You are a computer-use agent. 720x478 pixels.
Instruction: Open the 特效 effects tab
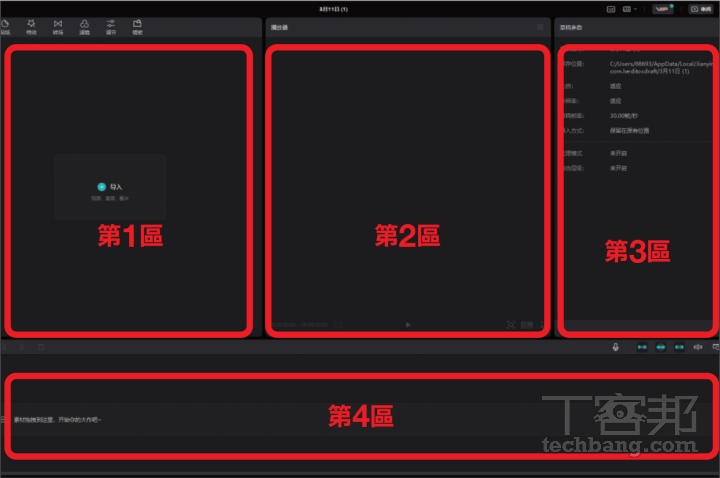click(x=31, y=27)
